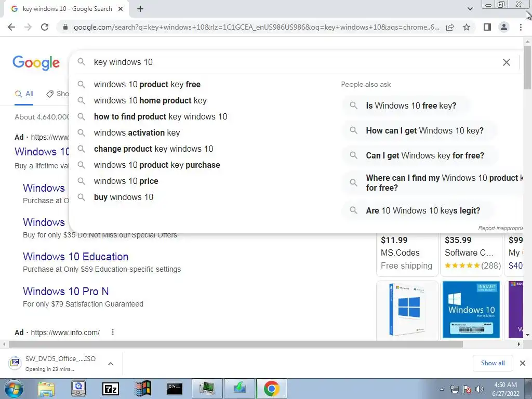Image resolution: width=532 pixels, height=399 pixels.
Task: Open the clock showing 4:50 AM
Action: click(506, 389)
